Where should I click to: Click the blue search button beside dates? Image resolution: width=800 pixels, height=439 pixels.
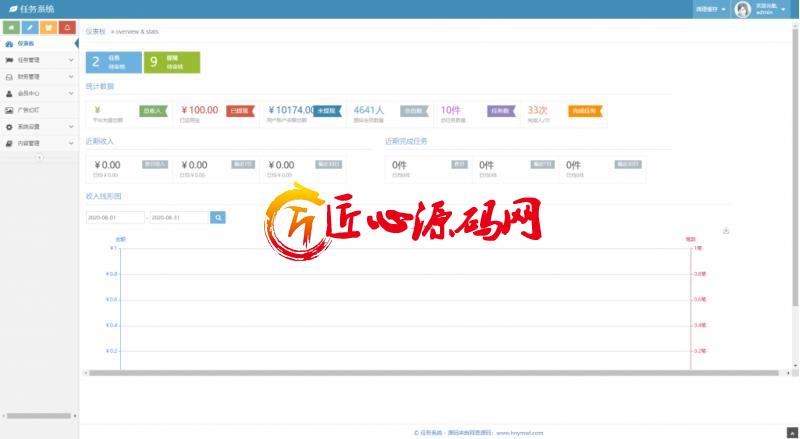[218, 217]
